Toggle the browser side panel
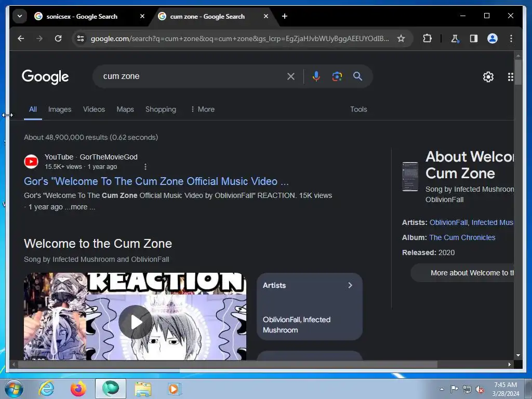This screenshot has width=532, height=399. [474, 38]
